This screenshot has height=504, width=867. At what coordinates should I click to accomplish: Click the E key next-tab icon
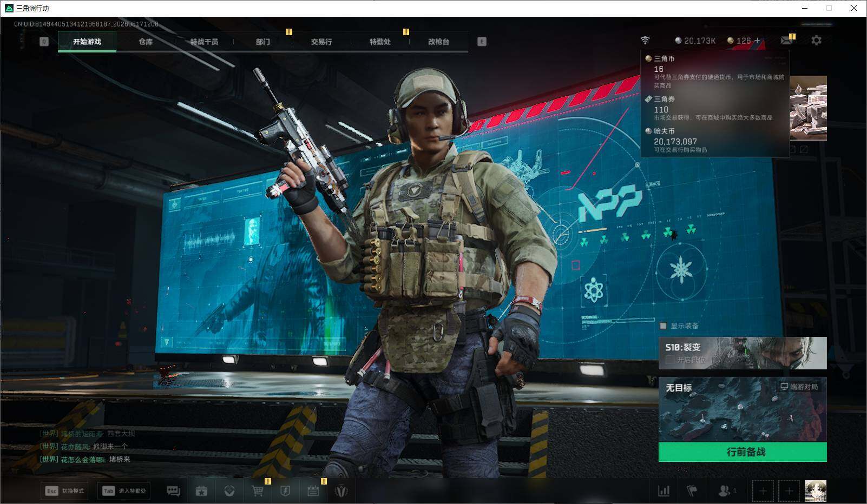click(482, 42)
